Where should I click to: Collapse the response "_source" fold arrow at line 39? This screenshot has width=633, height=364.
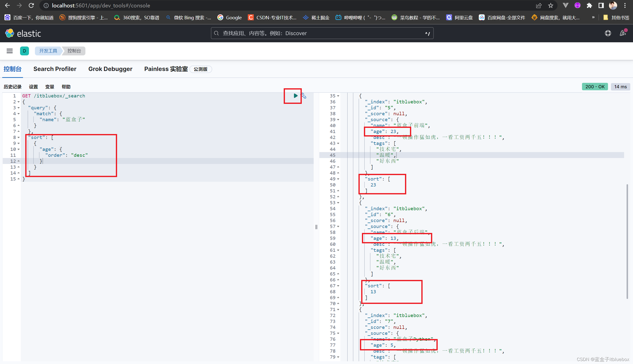pyautogui.click(x=338, y=120)
